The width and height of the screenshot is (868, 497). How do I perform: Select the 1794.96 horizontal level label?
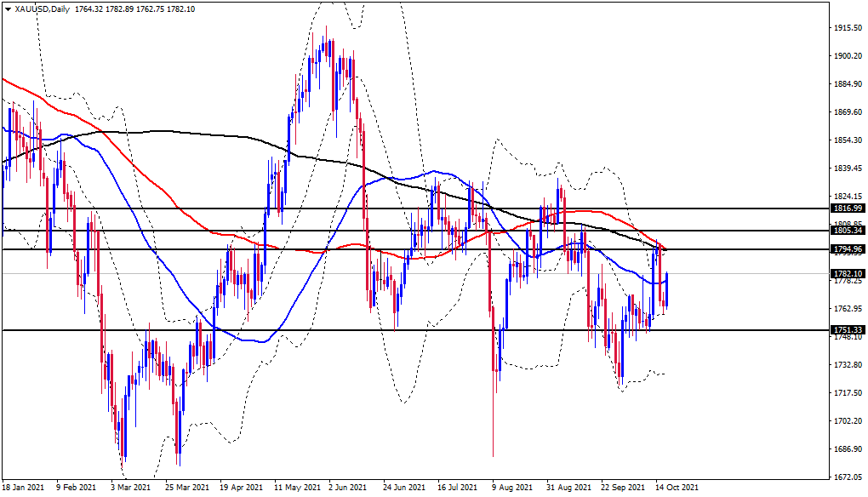point(848,249)
